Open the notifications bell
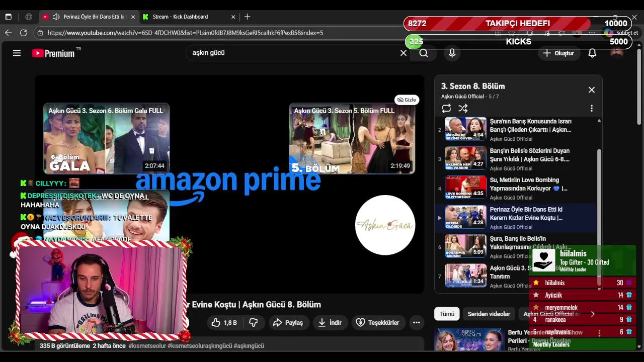 coord(592,53)
